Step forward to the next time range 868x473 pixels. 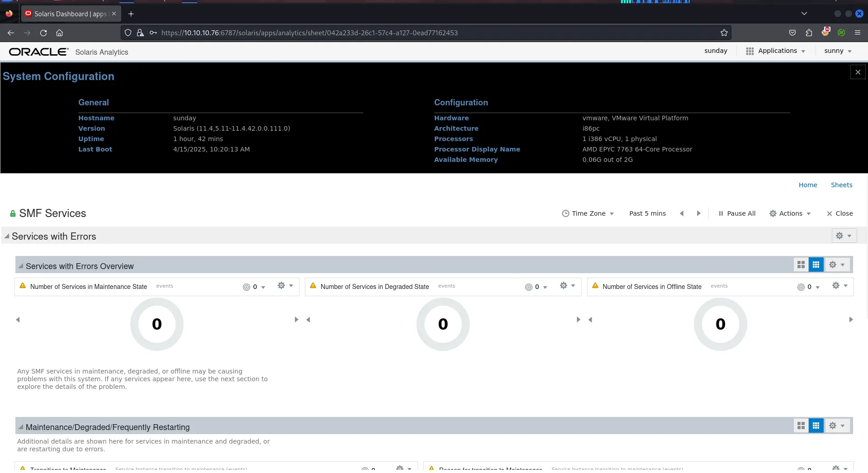click(x=698, y=213)
